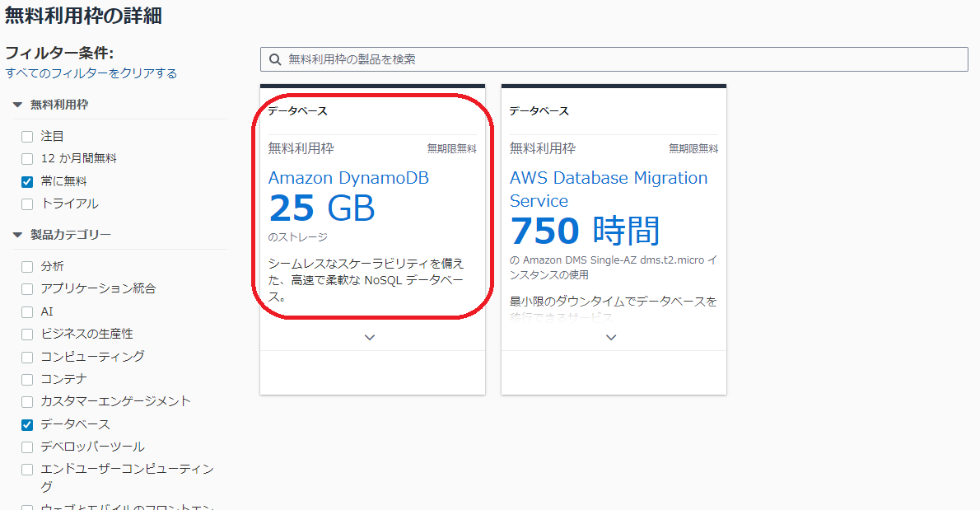Screen dimensions: 980x510
Task: Uncheck the 常に無料 checkbox
Action: tap(27, 182)
